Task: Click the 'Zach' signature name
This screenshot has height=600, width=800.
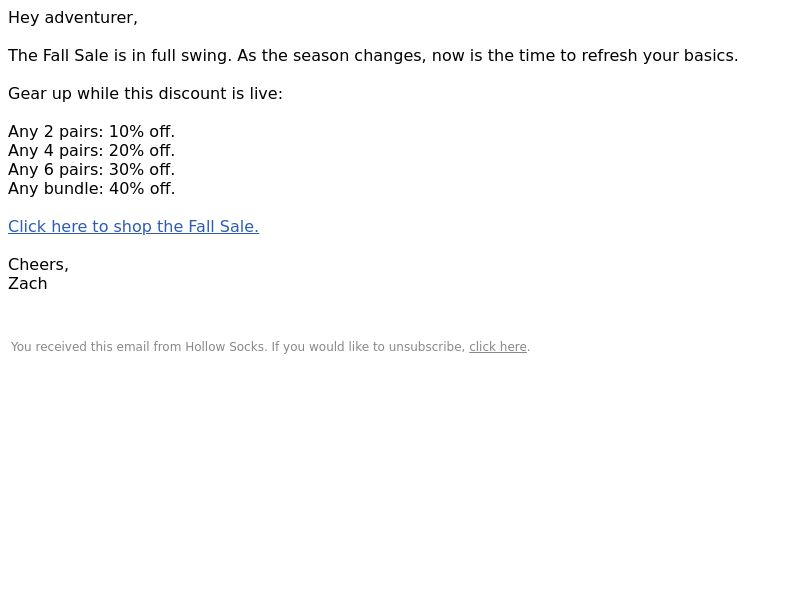Action: point(28,284)
